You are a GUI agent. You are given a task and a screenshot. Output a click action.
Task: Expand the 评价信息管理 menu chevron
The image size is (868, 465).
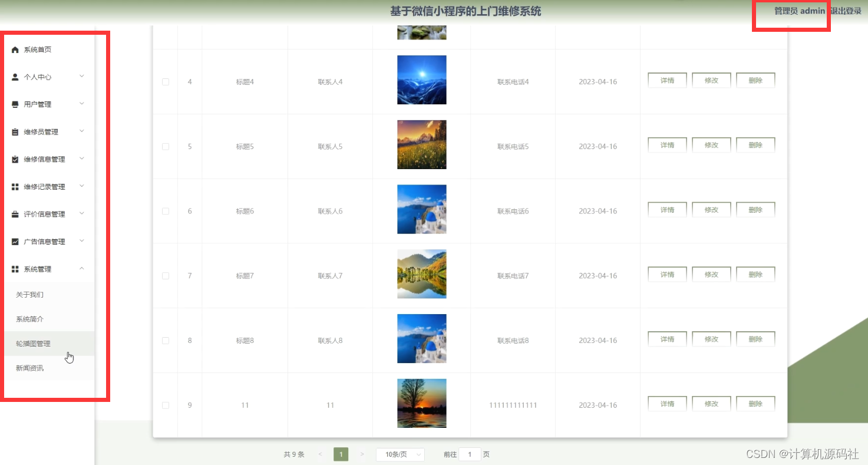[82, 213]
